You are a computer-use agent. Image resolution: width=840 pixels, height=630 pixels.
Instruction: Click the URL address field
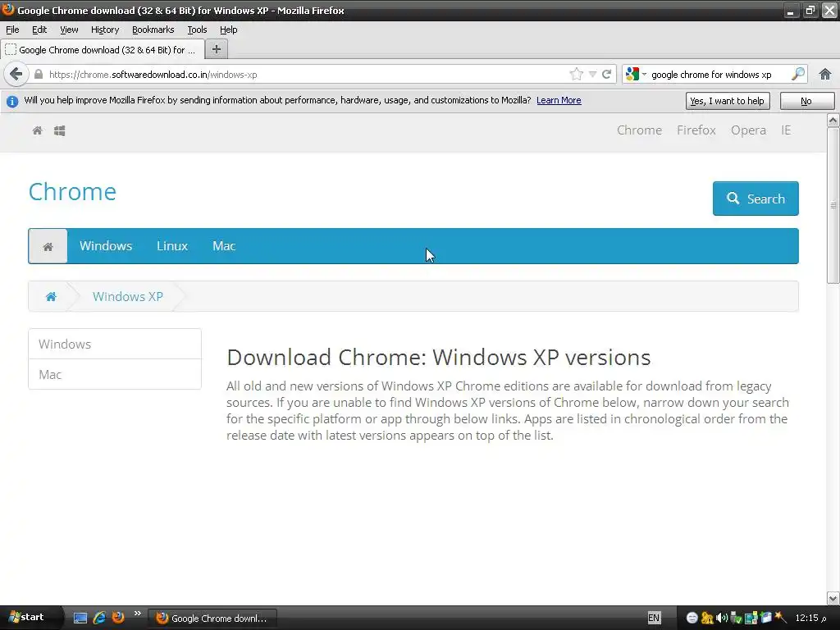pyautogui.click(x=307, y=75)
